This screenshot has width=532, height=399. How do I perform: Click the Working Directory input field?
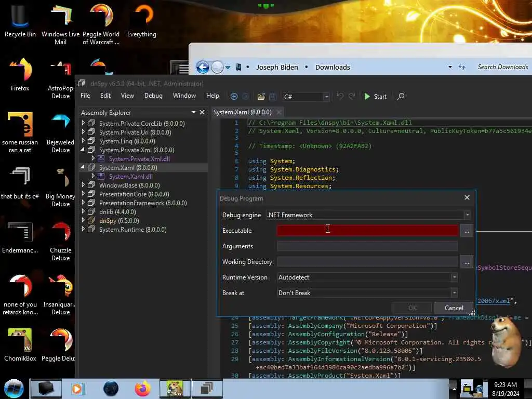coord(367,262)
